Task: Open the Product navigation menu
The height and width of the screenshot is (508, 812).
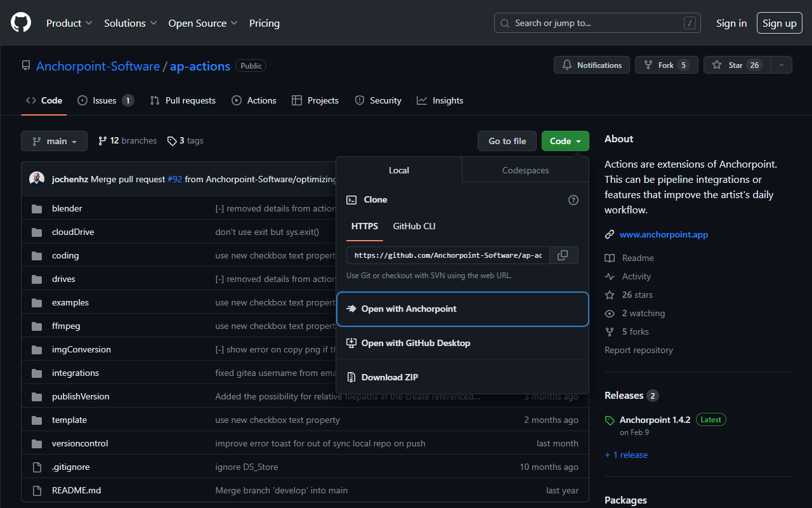Action: coord(69,23)
